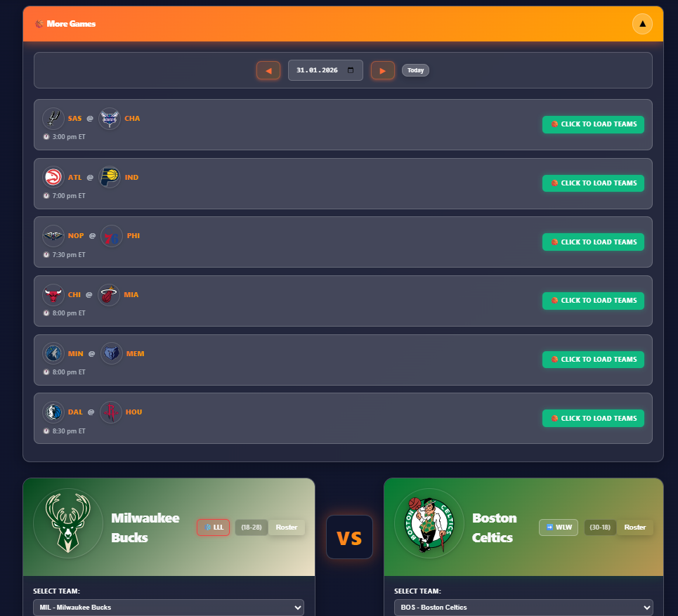Load teams for DAL @ HOU game
Image resolution: width=678 pixels, height=616 pixels.
click(593, 419)
